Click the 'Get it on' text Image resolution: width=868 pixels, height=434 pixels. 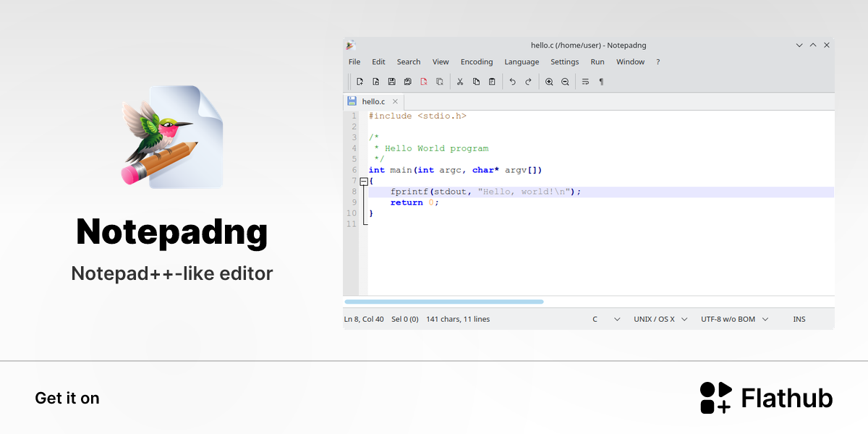tap(67, 398)
